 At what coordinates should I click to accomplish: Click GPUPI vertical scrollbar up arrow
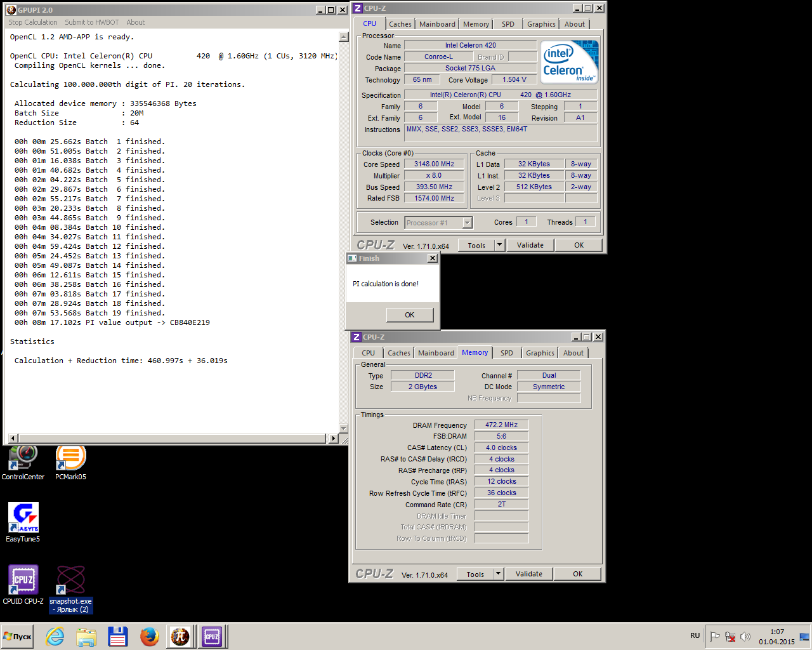tap(344, 37)
